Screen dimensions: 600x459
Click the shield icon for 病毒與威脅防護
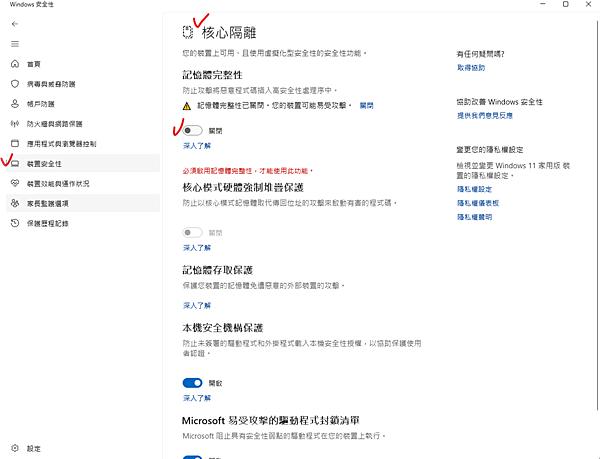pyautogui.click(x=15, y=84)
